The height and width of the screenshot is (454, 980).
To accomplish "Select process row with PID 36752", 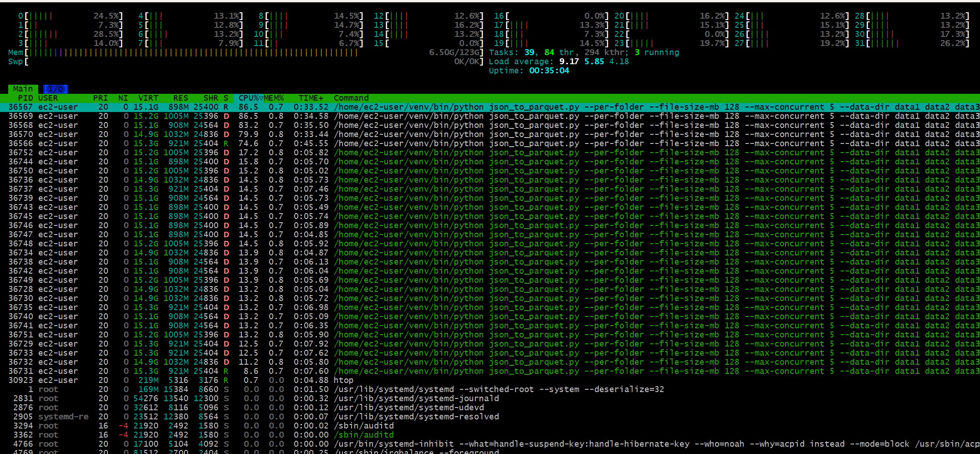I will point(490,153).
